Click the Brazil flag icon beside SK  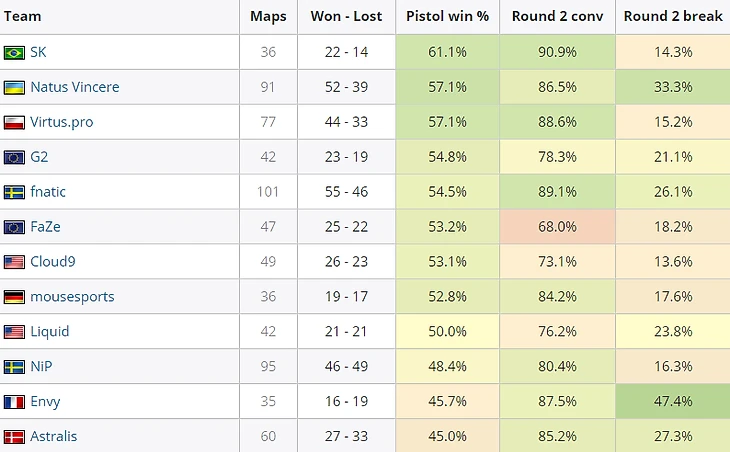(x=14, y=53)
